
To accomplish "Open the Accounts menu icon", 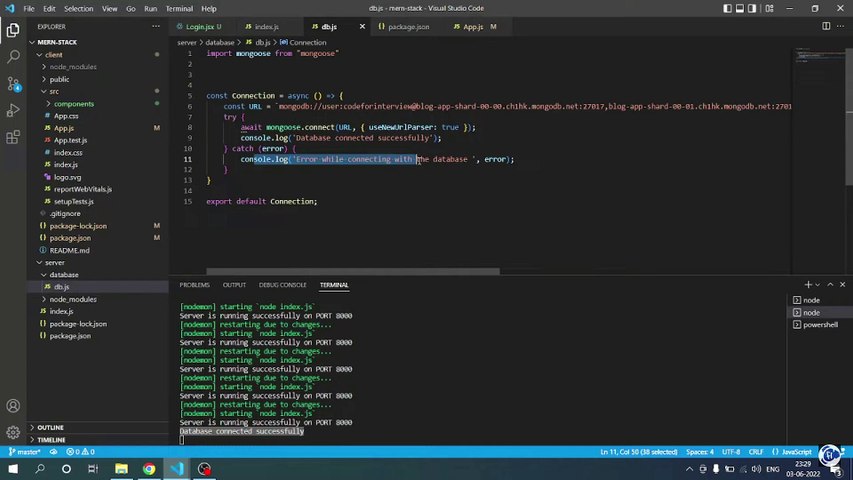I will [13, 406].
